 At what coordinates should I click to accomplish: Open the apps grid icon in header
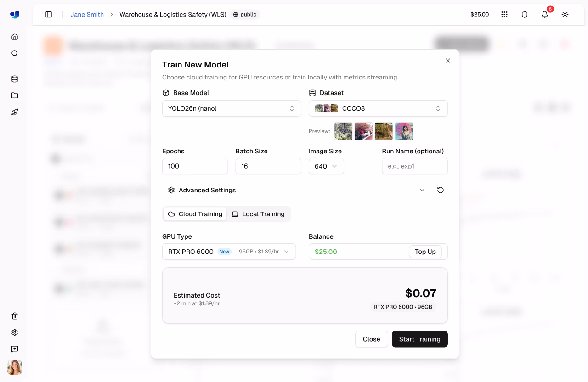504,14
